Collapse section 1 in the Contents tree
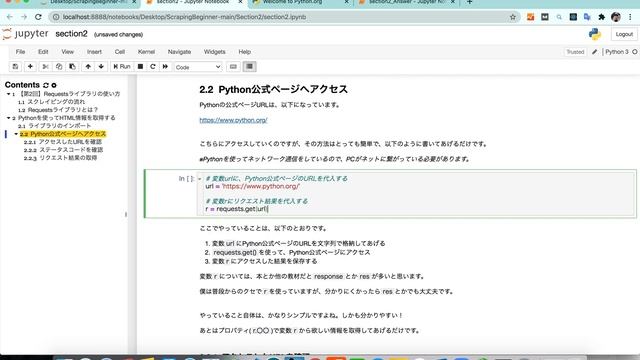 (8, 94)
